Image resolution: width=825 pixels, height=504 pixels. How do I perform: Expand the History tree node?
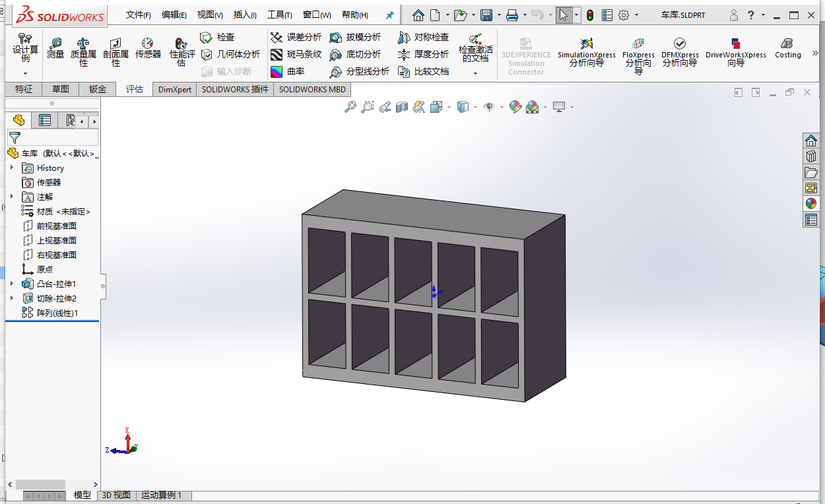[x=12, y=168]
